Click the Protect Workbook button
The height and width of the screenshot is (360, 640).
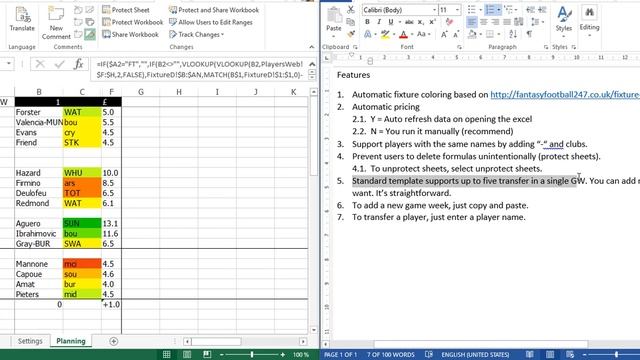(x=133, y=22)
